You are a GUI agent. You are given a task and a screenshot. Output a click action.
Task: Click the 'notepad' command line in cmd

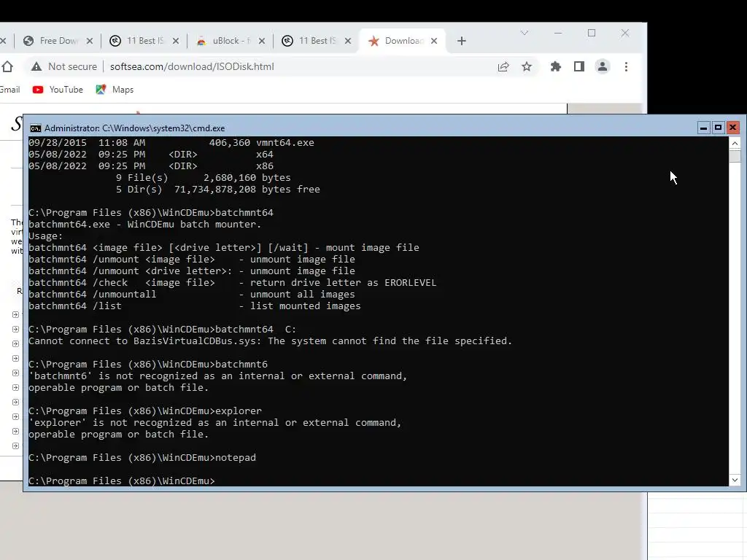click(x=142, y=458)
